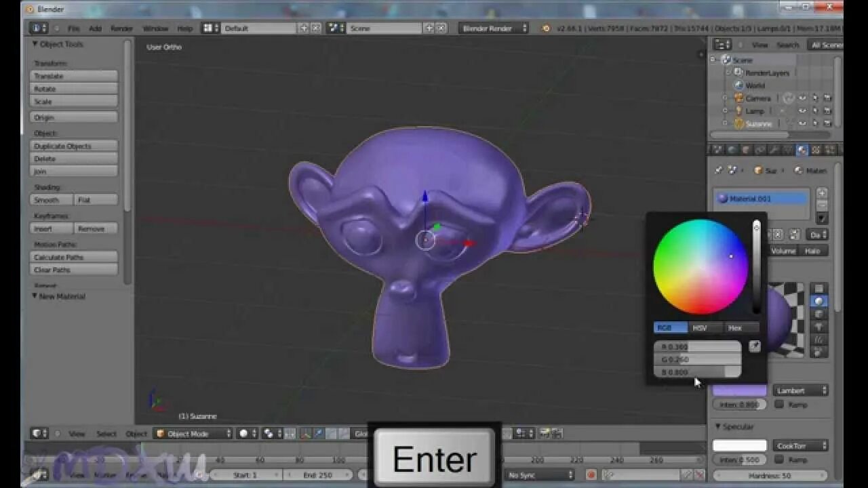The width and height of the screenshot is (868, 488).
Task: Toggle Suzanne renderability camera icon
Action: 827,124
